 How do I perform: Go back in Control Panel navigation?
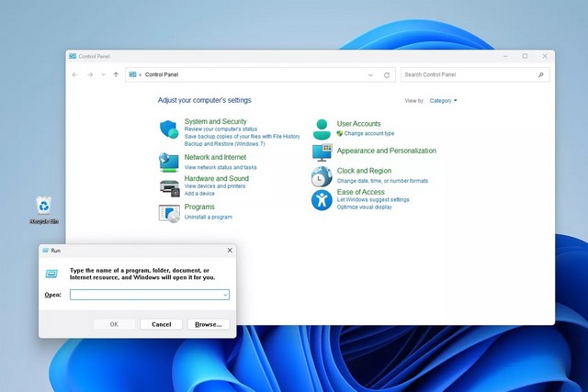[x=74, y=74]
